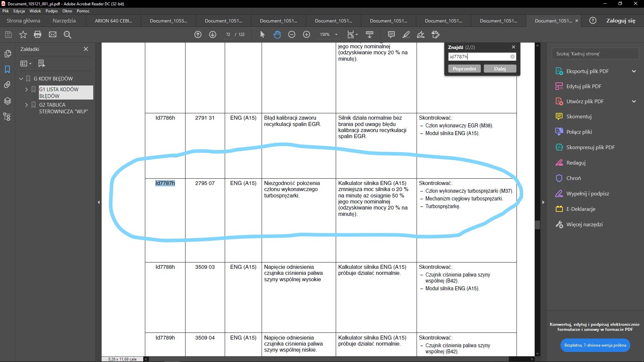This screenshot has width=644, height=362.
Task: Go to previous page arrow icon
Action: pos(198,35)
